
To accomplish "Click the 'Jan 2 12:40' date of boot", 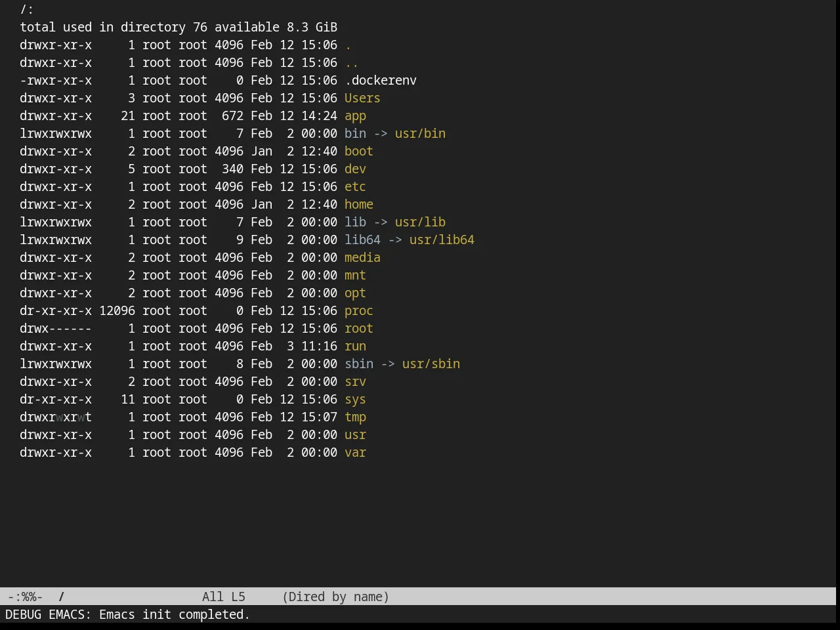I will (294, 151).
